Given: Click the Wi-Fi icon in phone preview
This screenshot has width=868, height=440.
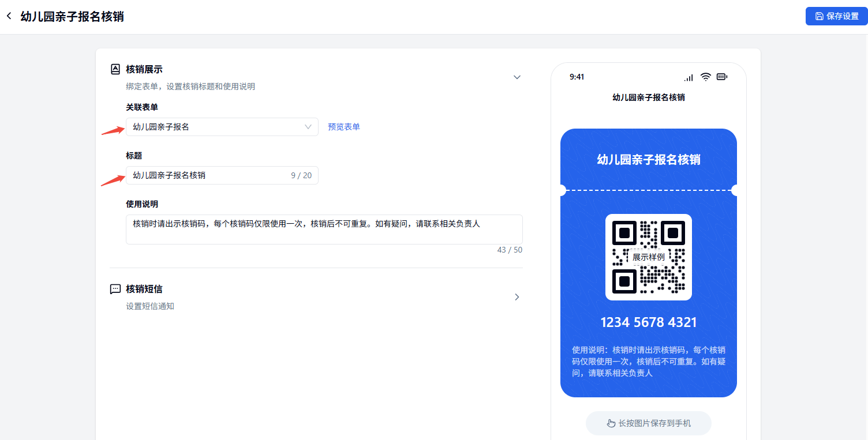Looking at the screenshot, I should [705, 77].
